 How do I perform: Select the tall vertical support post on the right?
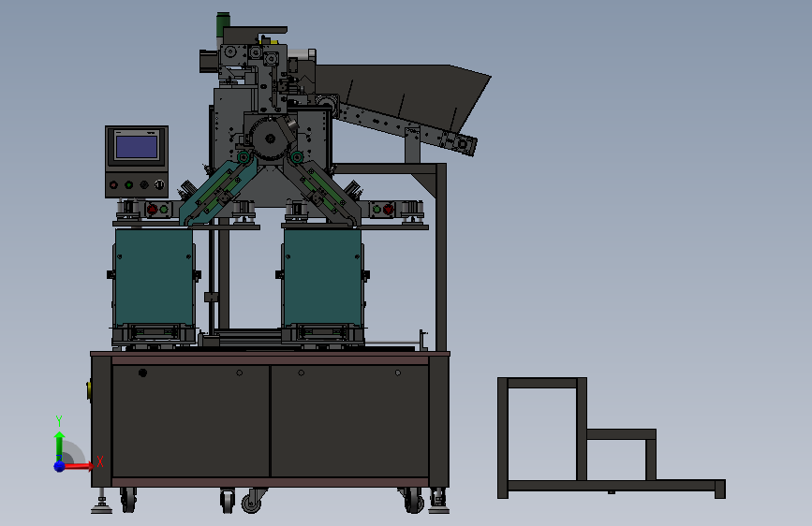pyautogui.click(x=441, y=257)
